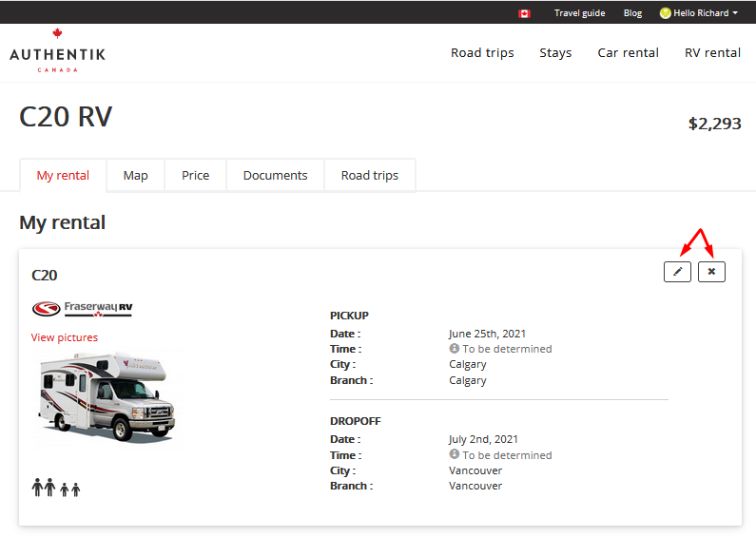Click the My rental section heading
This screenshot has width=756, height=537.
(62, 222)
